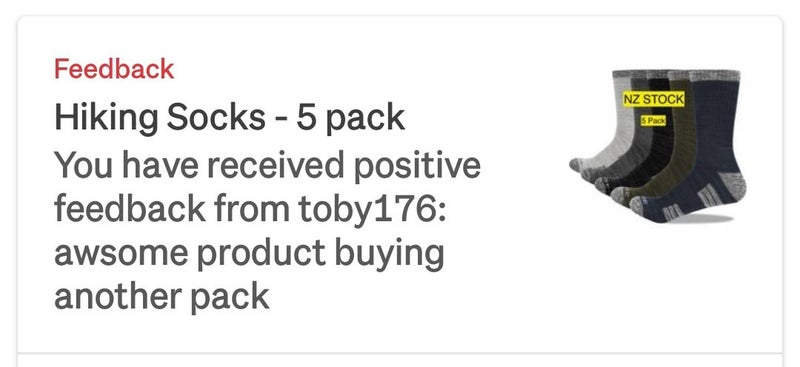Click the word 'positive' in the notification
This screenshot has width=800, height=367.
tap(417, 166)
